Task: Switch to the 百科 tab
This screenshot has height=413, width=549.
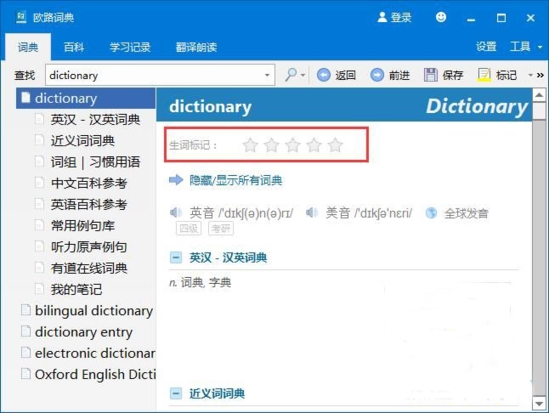Action: (x=74, y=47)
